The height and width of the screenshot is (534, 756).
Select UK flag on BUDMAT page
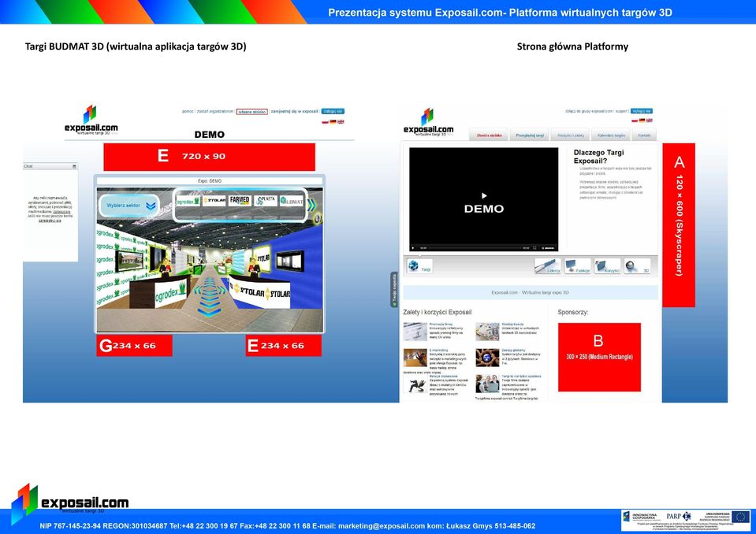tap(341, 122)
